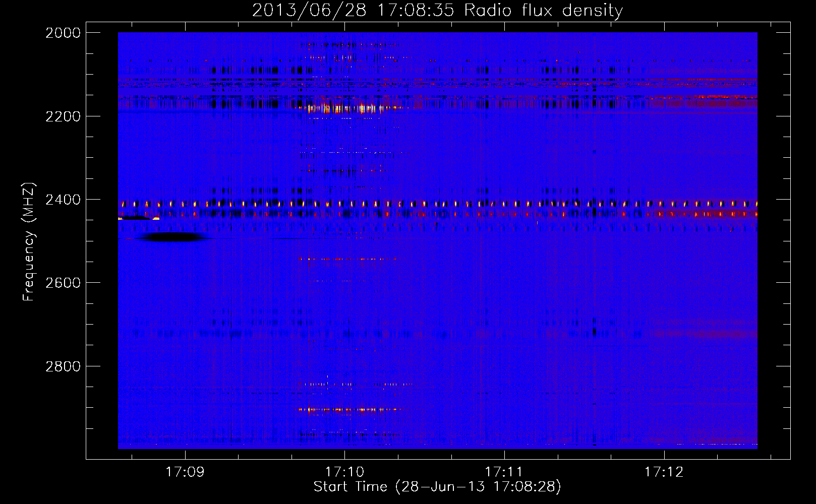816x504 pixels.
Task: Click the "2400" frequency axis label
Action: click(63, 200)
